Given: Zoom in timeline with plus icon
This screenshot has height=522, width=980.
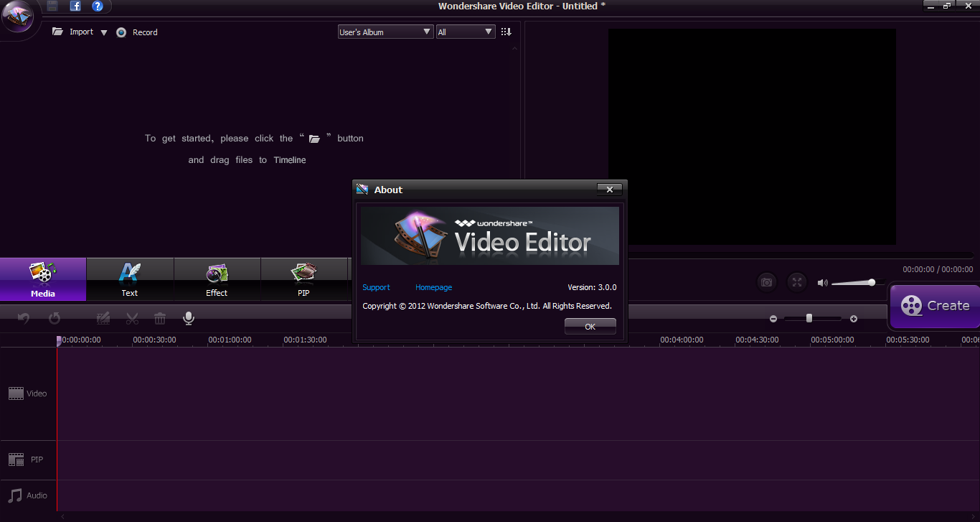Looking at the screenshot, I should tap(854, 319).
